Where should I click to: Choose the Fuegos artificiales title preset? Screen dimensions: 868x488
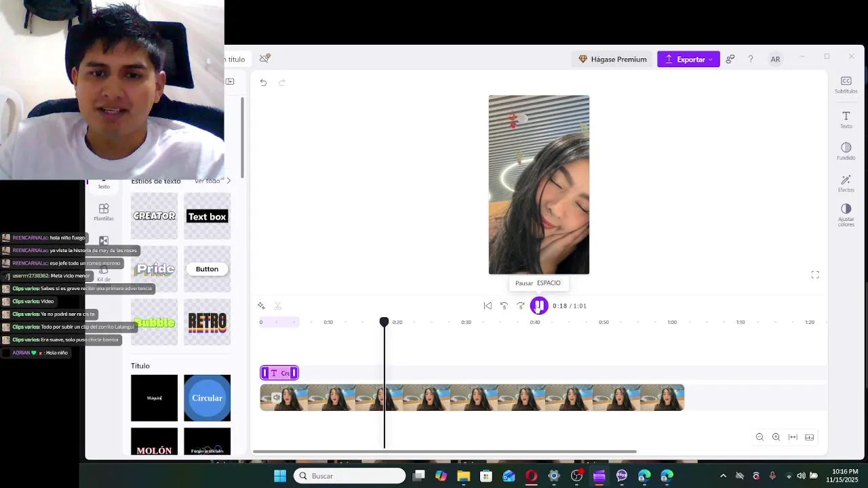click(x=207, y=441)
